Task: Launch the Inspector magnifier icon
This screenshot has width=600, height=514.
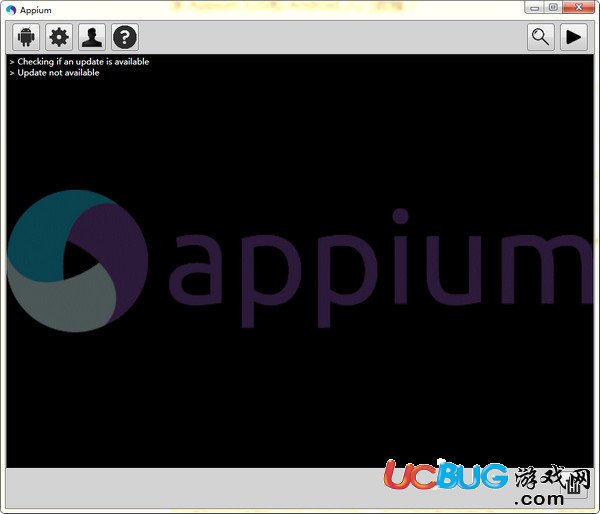Action: [541, 37]
